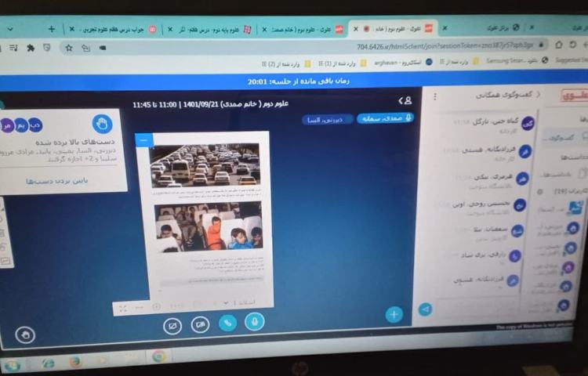Open the slide selector dropdown under presentation

pyautogui.click(x=240, y=302)
